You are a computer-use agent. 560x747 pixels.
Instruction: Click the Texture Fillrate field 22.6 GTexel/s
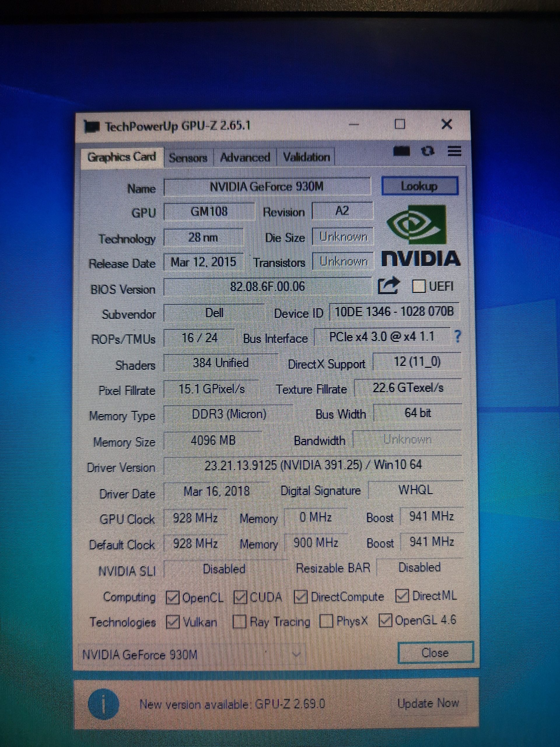coord(408,388)
